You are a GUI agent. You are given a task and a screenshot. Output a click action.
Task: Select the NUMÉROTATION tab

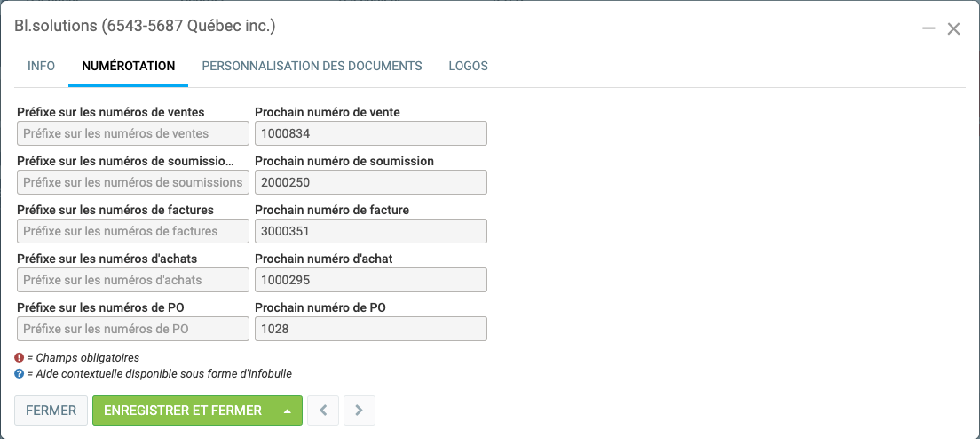point(128,66)
